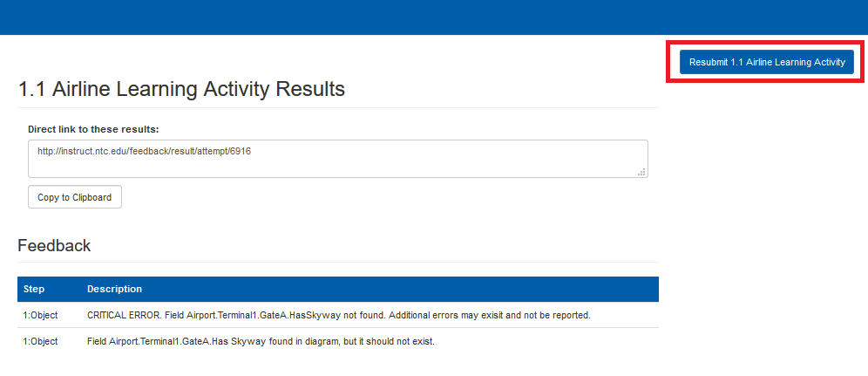Click the 'Direct link to these results' label

point(92,129)
